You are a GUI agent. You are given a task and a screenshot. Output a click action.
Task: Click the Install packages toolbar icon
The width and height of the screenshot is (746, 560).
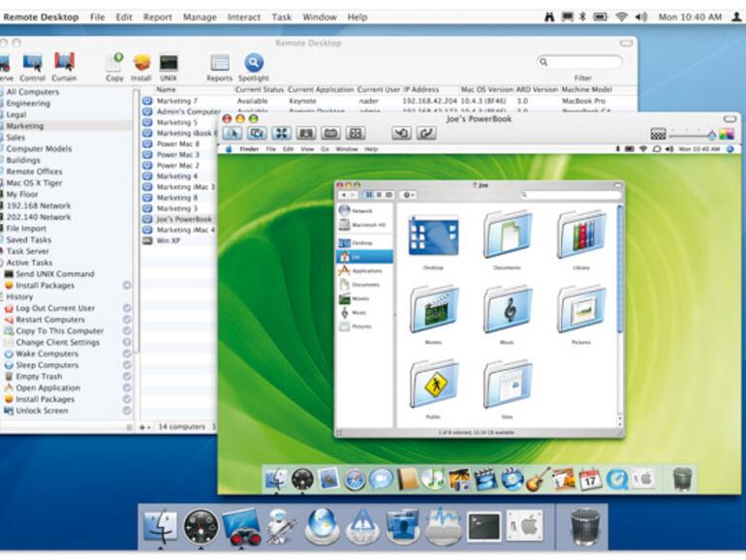[141, 63]
